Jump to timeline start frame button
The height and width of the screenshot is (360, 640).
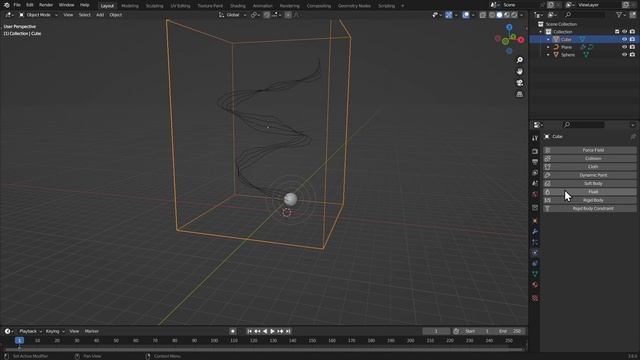(x=249, y=331)
